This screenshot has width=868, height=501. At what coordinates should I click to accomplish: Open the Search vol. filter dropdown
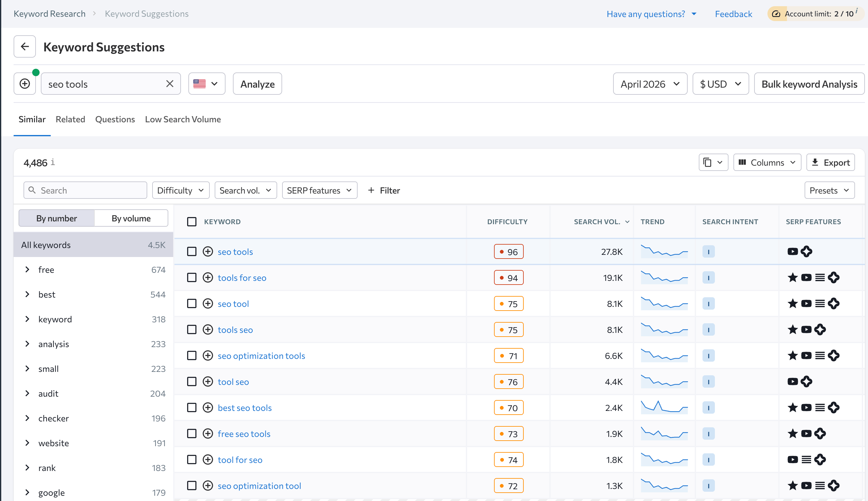click(246, 190)
